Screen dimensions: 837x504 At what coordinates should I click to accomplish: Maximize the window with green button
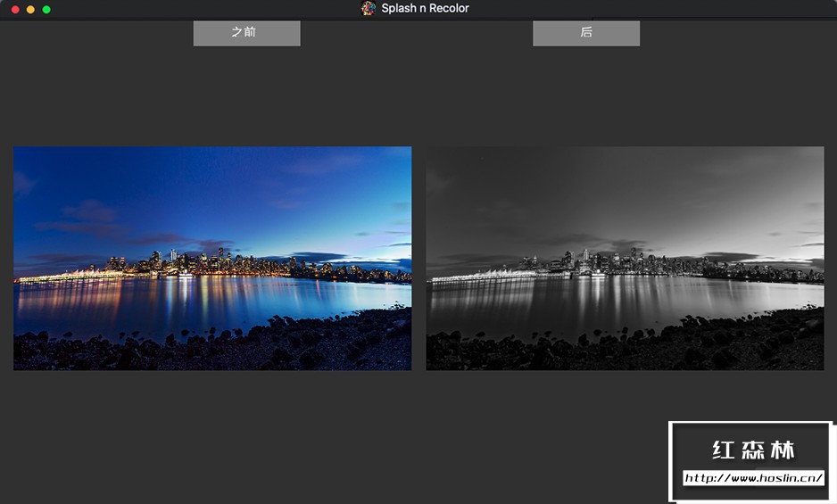click(46, 9)
